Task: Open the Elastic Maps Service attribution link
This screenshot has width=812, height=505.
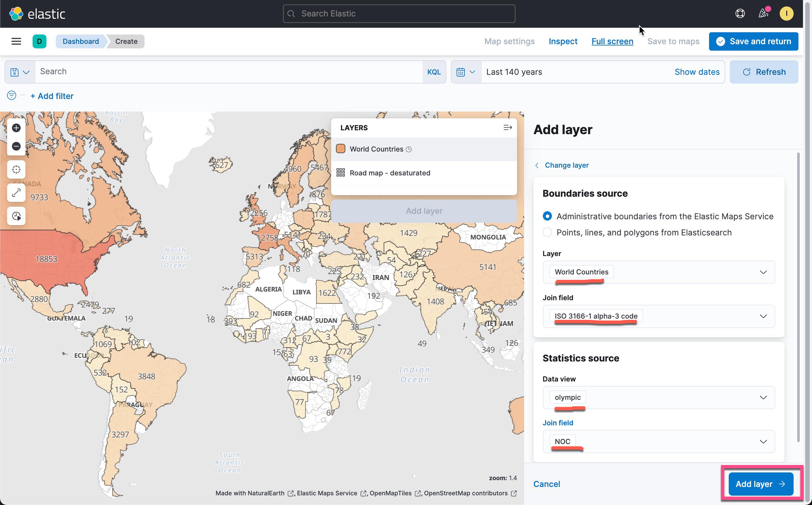Action: 331,493
